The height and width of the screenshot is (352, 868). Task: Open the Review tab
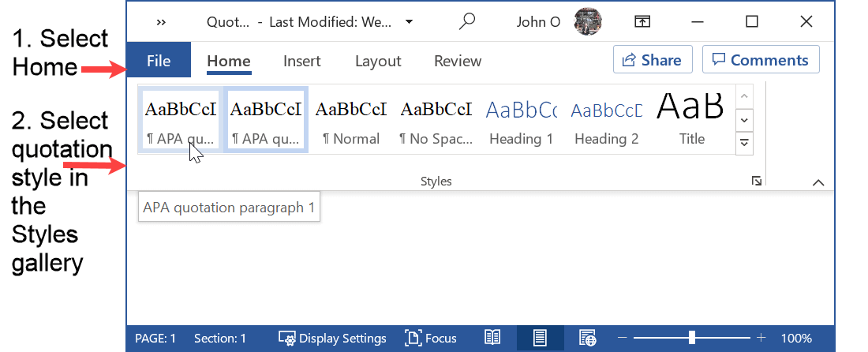458,61
